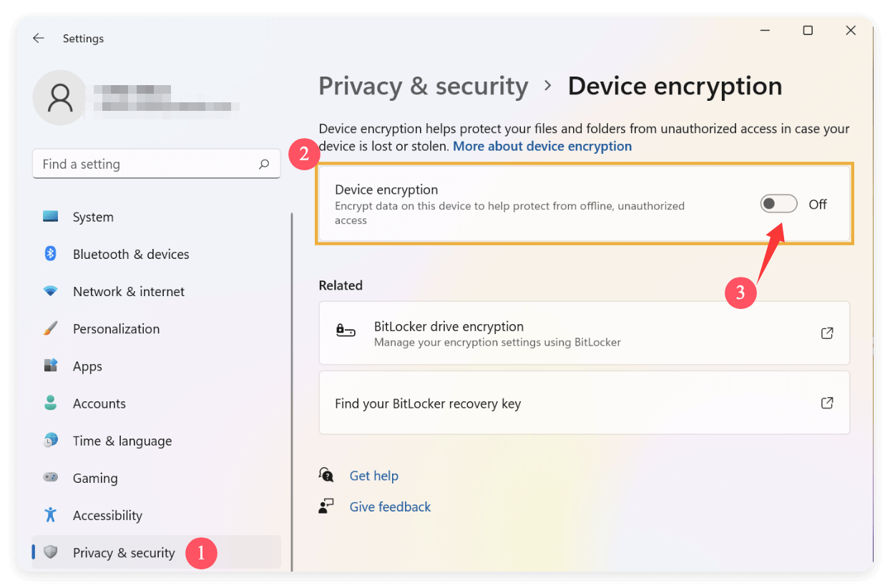
Task: Open the Apps settings icon
Action: [51, 366]
